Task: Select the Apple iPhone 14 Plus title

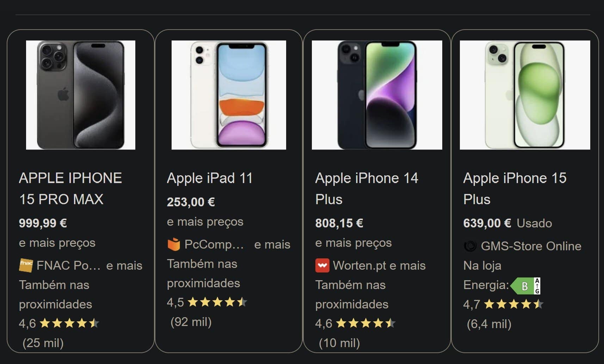Action: point(366,189)
